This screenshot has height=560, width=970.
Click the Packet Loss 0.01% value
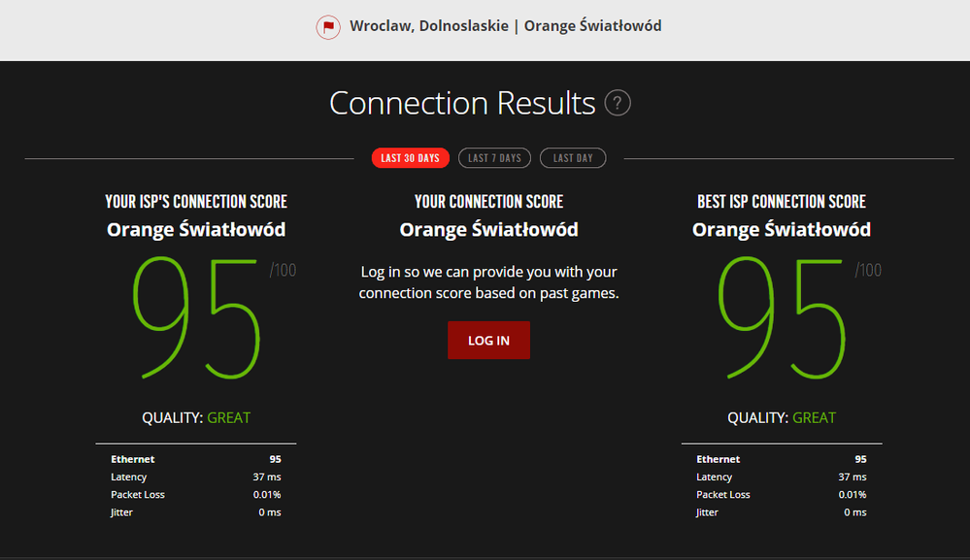click(196, 494)
